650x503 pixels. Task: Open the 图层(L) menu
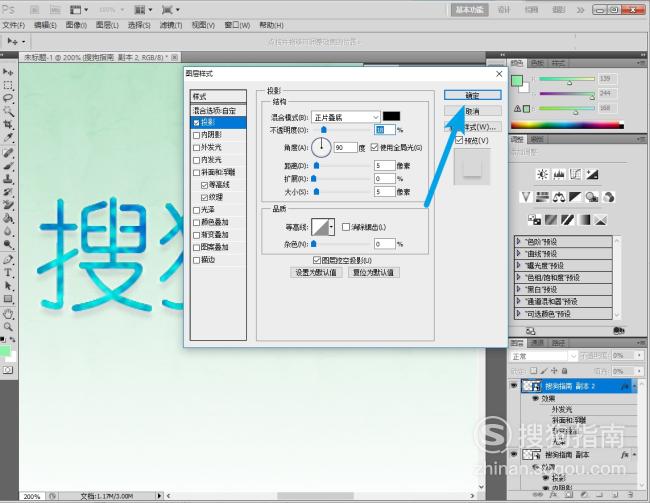click(x=107, y=25)
